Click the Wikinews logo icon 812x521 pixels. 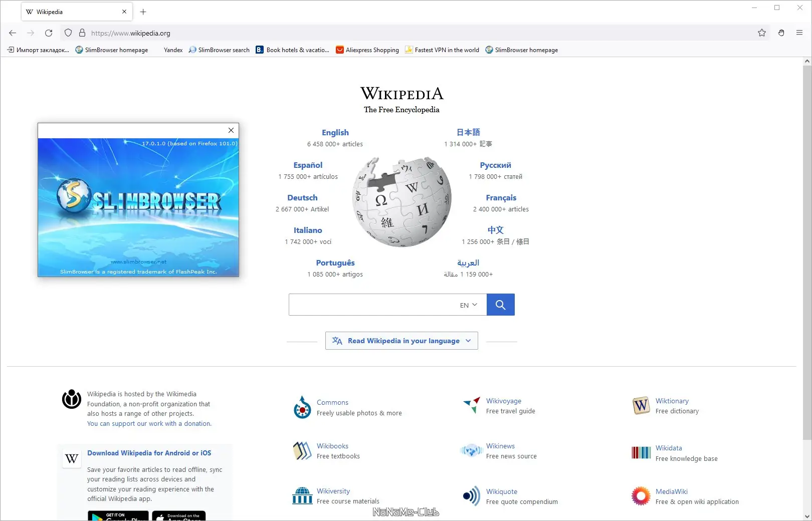click(x=472, y=451)
